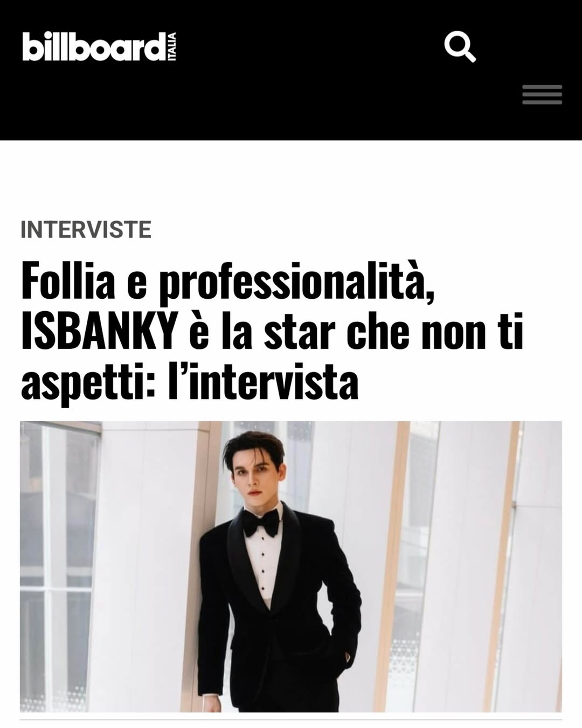Search Billboard Italia with the magnifier
This screenshot has width=582, height=728.
tap(460, 47)
